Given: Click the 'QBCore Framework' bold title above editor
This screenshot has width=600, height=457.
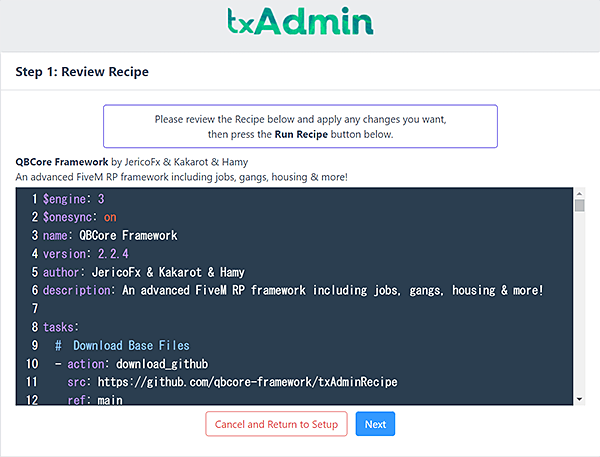Looking at the screenshot, I should 62,162.
